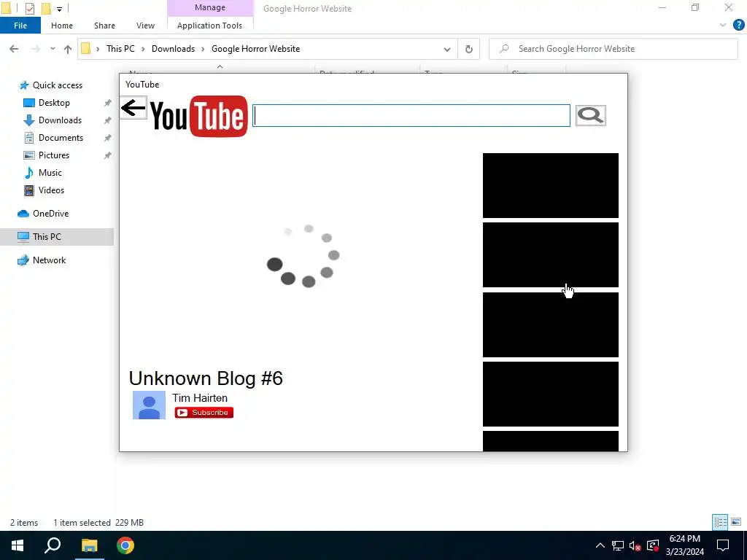Open Downloads in Quick access

(60, 120)
